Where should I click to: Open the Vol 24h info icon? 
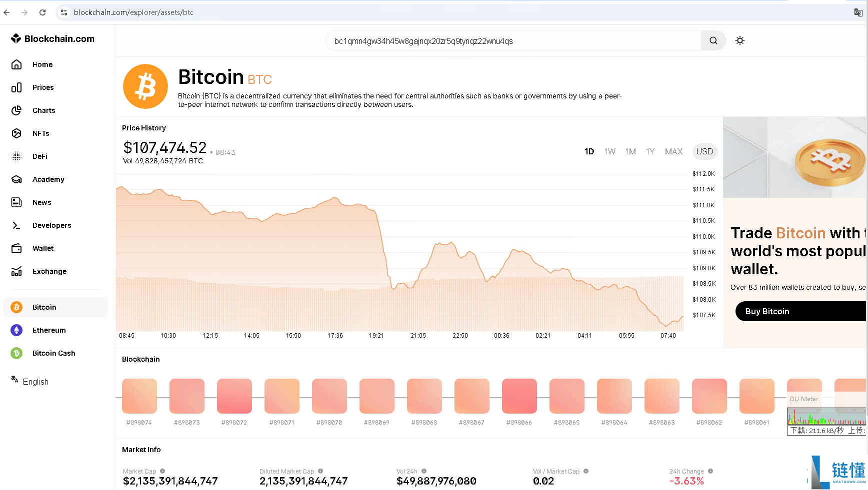click(x=424, y=471)
